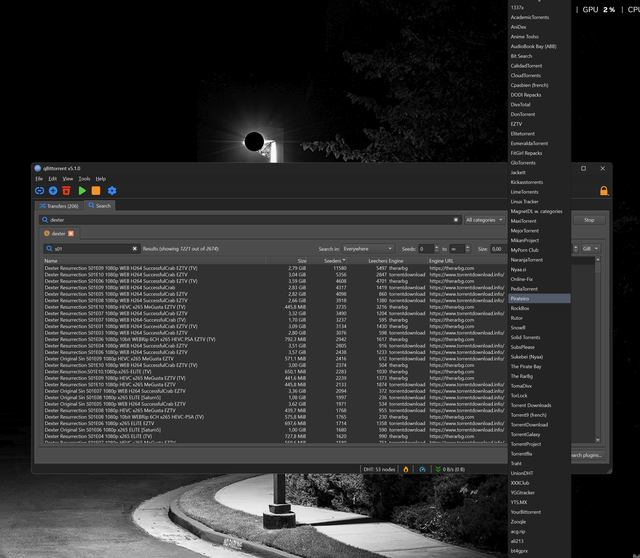Click the orange lock UI icon

tap(604, 191)
